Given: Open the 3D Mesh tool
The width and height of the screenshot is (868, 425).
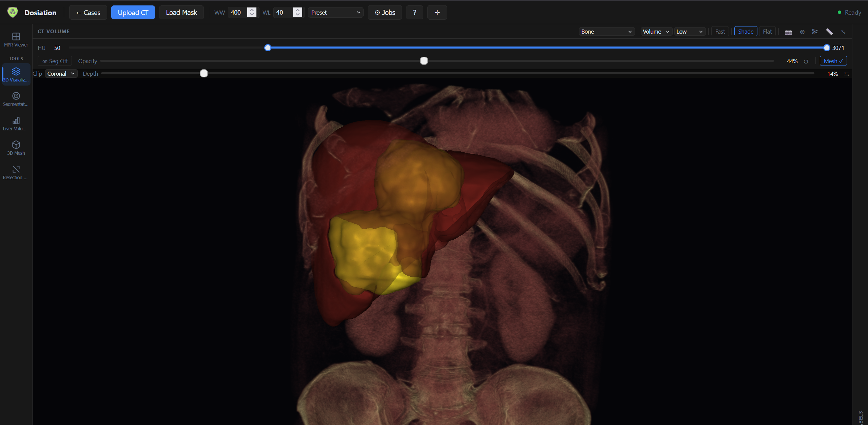Looking at the screenshot, I should pyautogui.click(x=16, y=148).
